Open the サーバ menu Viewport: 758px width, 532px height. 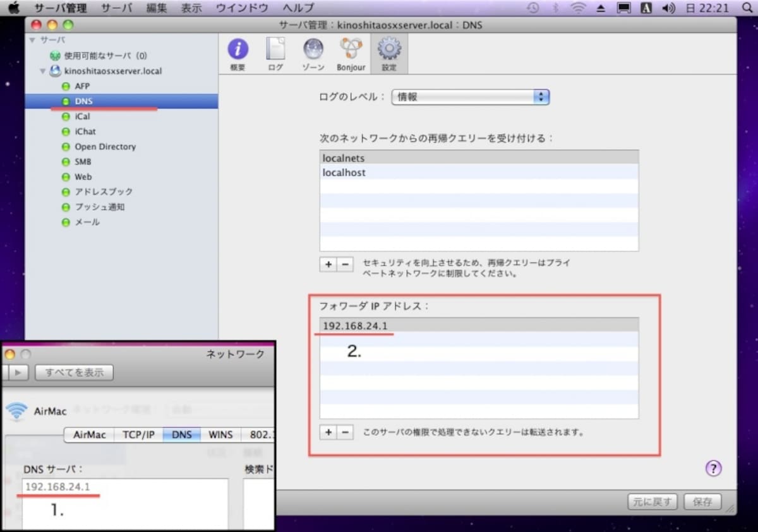(117, 8)
